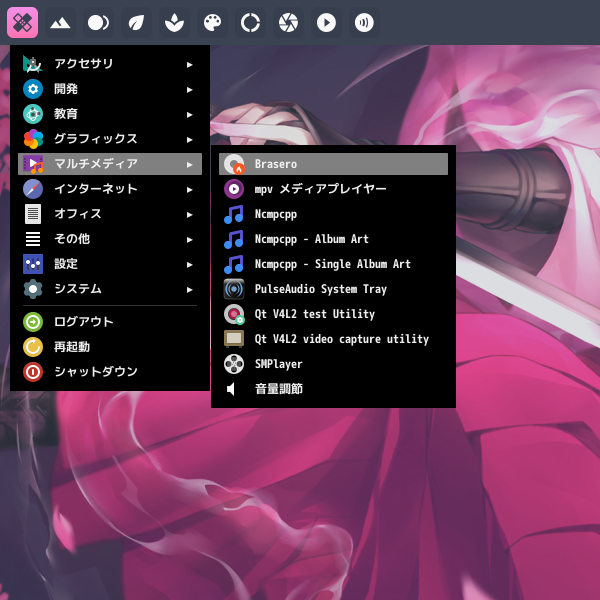The image size is (600, 600).
Task: Open the マルチメディア menu category
Action: pos(110,164)
